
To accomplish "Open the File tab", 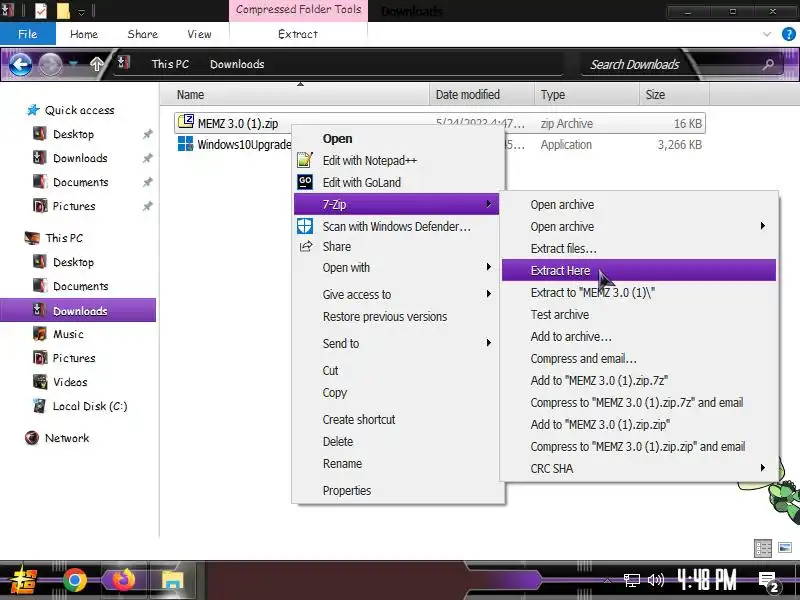I will [28, 34].
